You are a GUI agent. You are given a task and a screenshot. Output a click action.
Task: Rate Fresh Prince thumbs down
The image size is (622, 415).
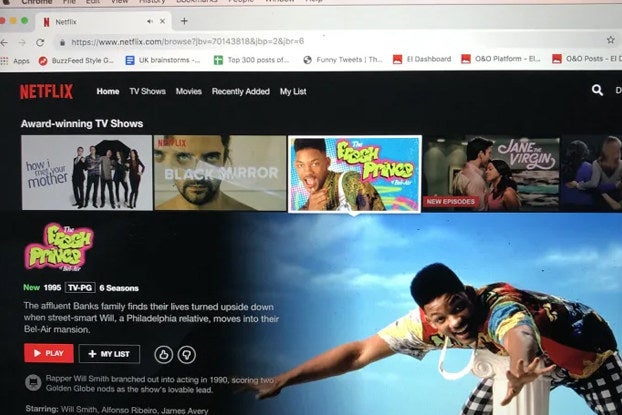(186, 354)
